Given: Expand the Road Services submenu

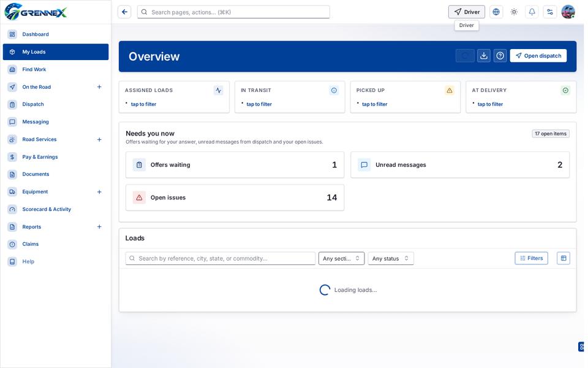Looking at the screenshot, I should point(99,139).
